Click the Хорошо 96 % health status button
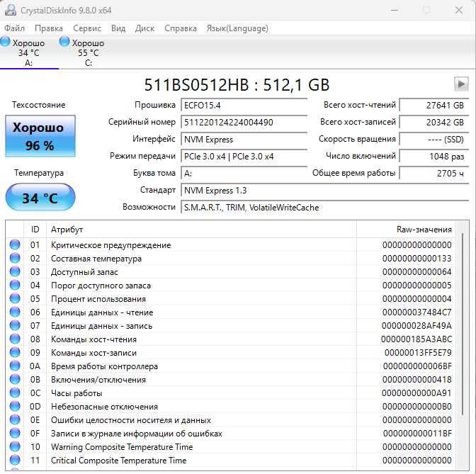The height and width of the screenshot is (474, 476). 39,137
